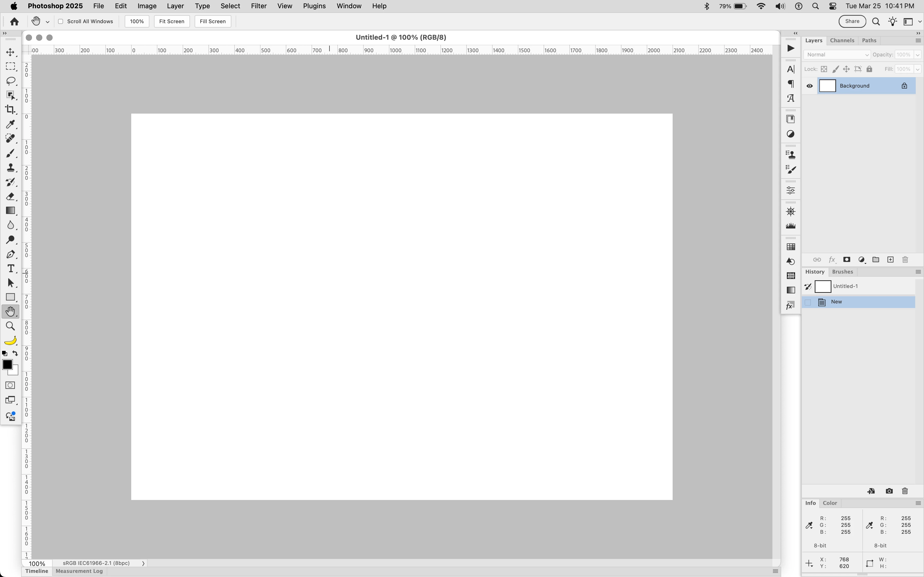Click the Fit Screen button
This screenshot has height=577, width=924.
(x=171, y=21)
